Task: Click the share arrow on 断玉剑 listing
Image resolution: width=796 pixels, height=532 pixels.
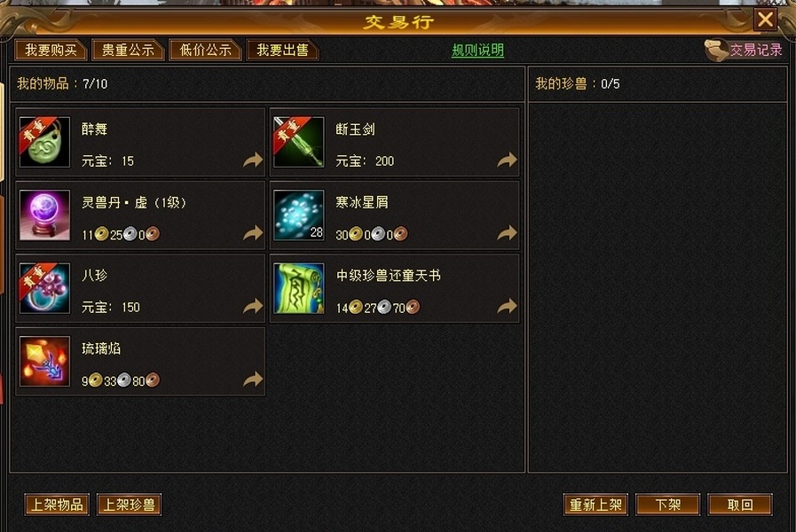Action: [507, 160]
